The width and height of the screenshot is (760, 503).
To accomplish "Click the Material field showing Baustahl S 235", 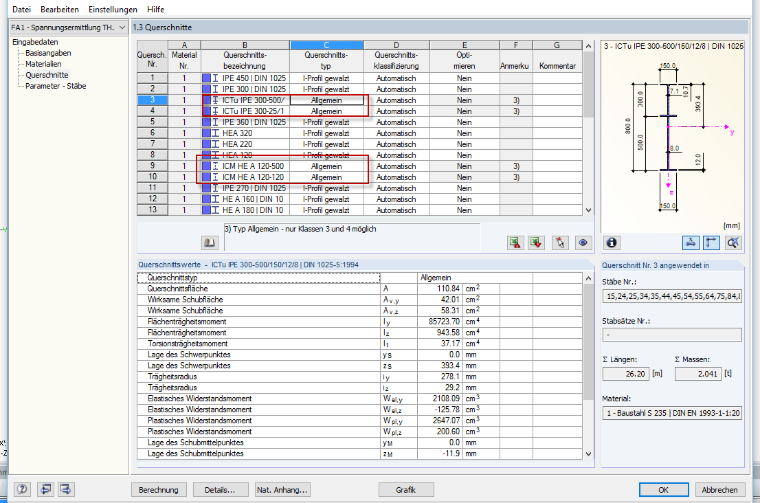I will point(672,413).
